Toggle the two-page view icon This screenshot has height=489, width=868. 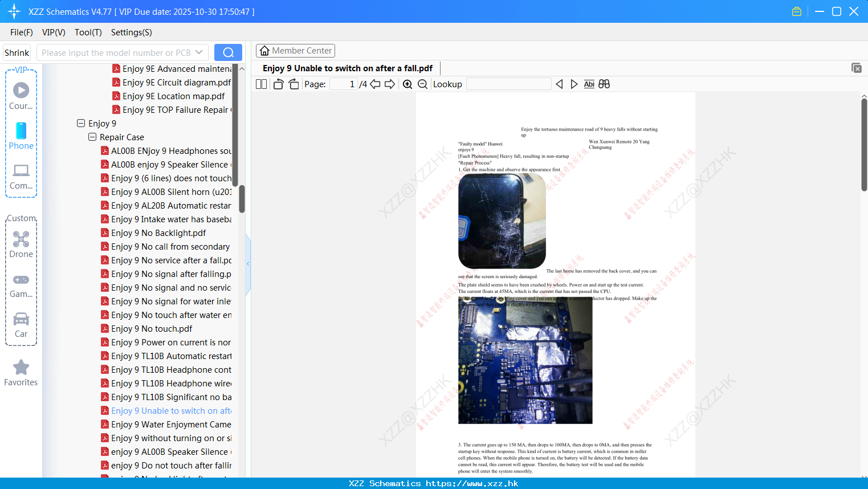(x=261, y=84)
